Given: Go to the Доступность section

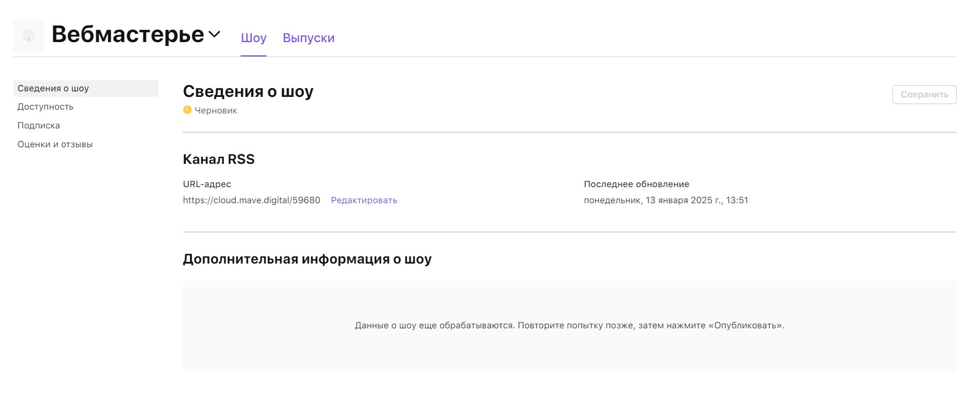Looking at the screenshot, I should click(45, 107).
